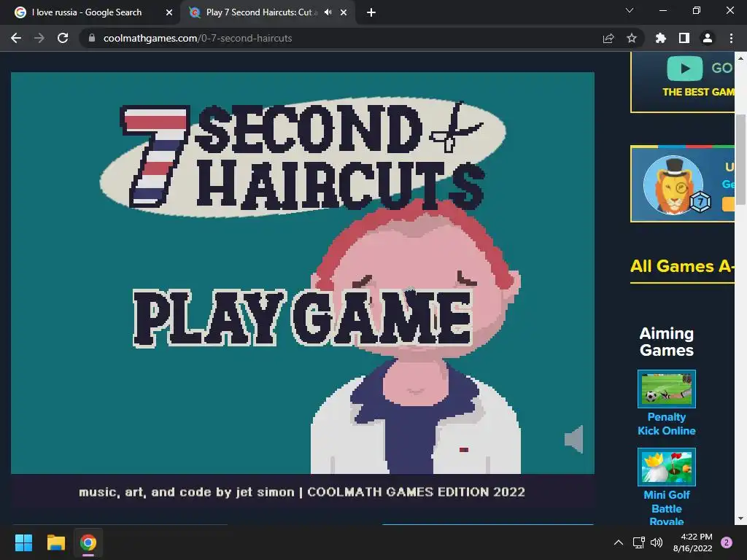The height and width of the screenshot is (560, 747).
Task: Open a new browser tab
Action: click(x=371, y=12)
